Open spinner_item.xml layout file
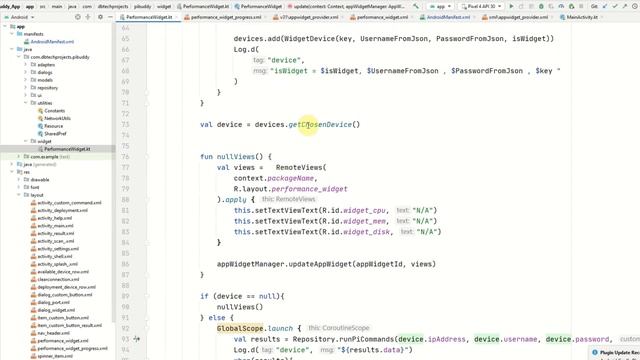This screenshot has height=360, width=640. [55, 356]
